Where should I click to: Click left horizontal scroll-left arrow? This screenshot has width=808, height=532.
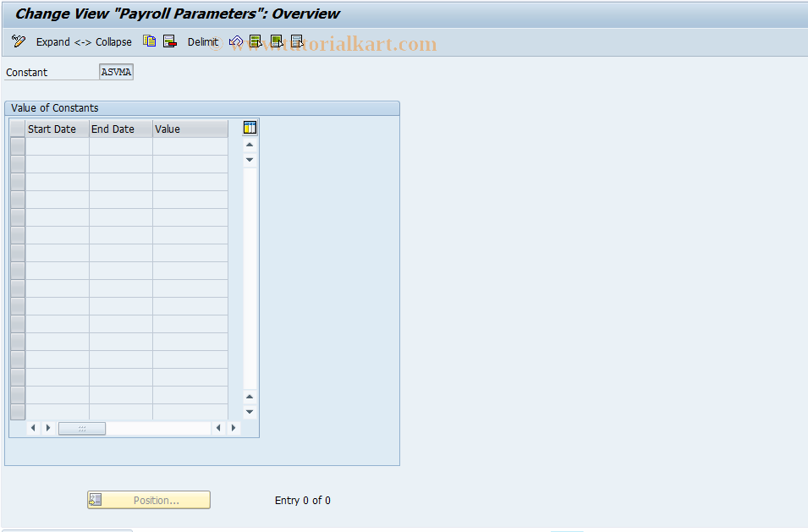[x=33, y=427]
